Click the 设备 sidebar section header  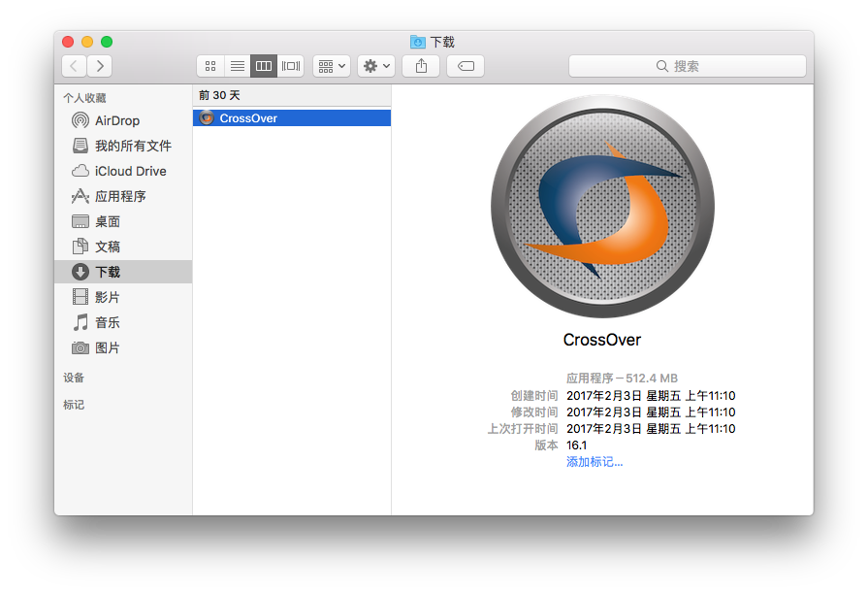(74, 378)
